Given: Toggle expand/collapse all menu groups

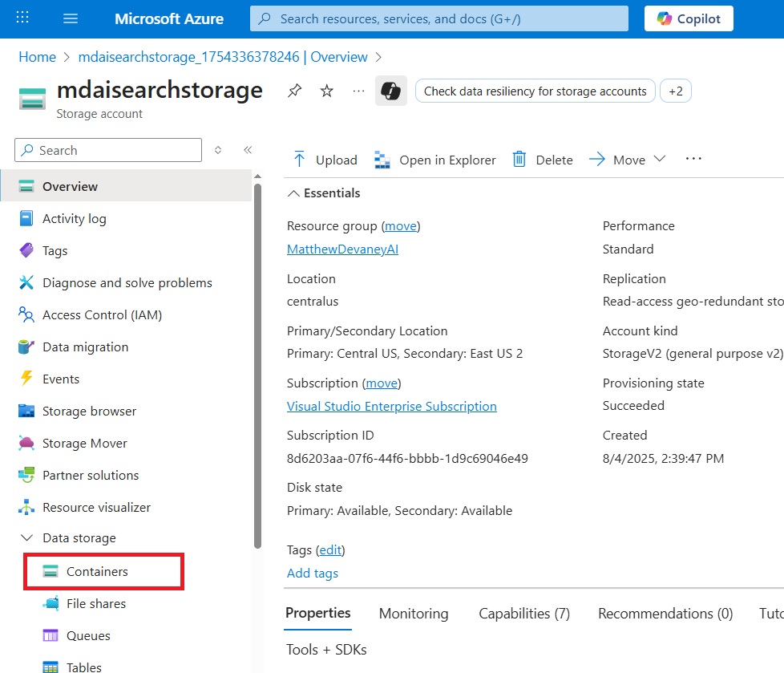Looking at the screenshot, I should 218,150.
